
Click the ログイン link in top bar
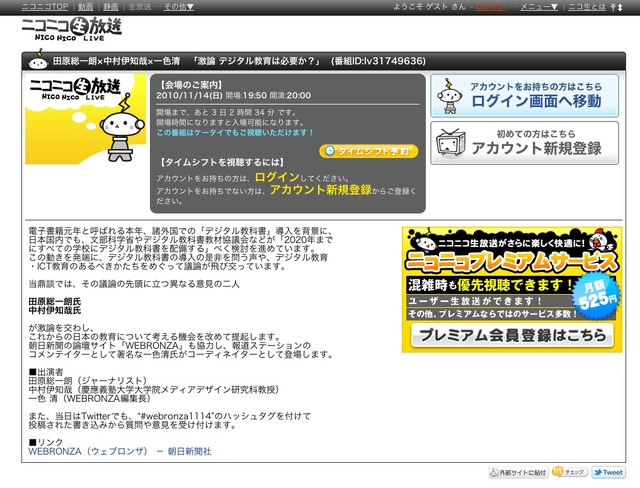(491, 7)
